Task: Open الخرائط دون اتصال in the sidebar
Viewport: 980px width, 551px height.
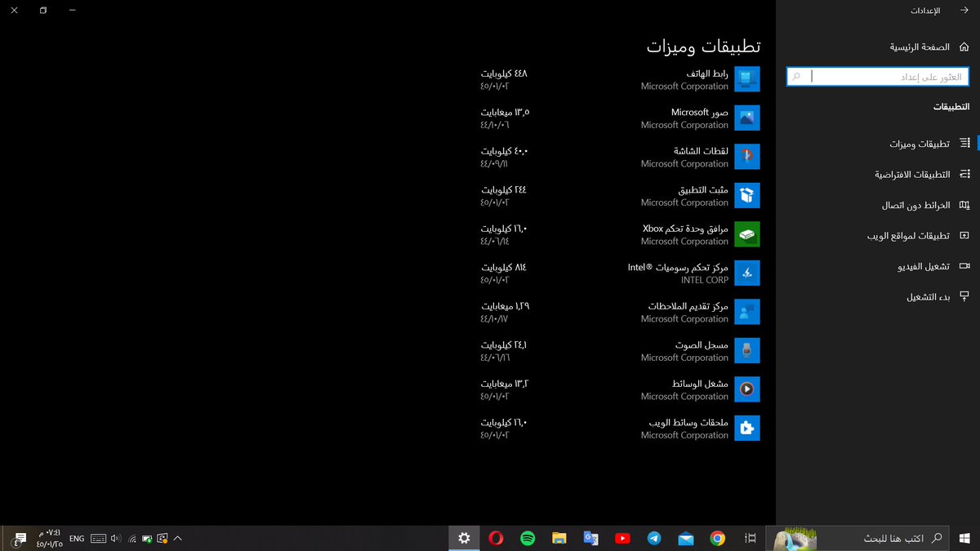Action: pos(879,206)
